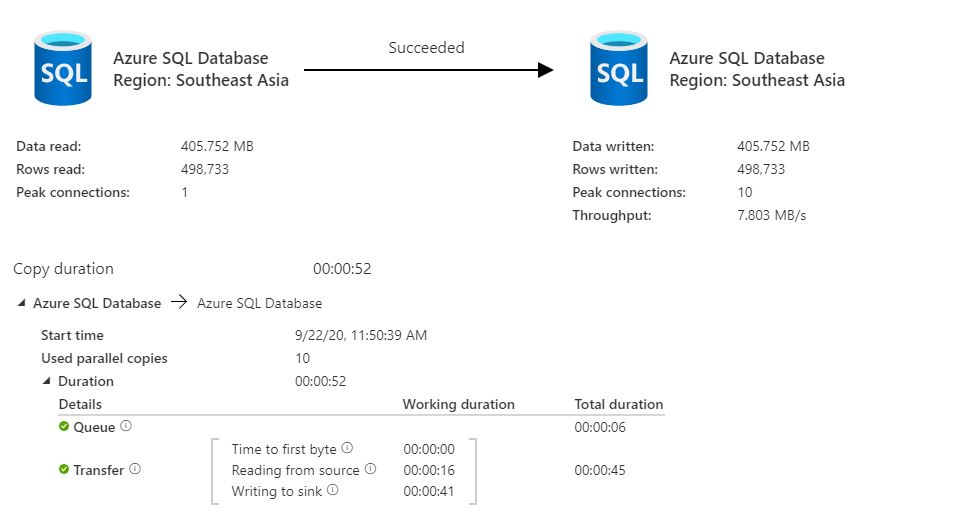Collapse the Azure SQL Database copy stage section
The height and width of the screenshot is (519, 955).
pyautogui.click(x=21, y=303)
